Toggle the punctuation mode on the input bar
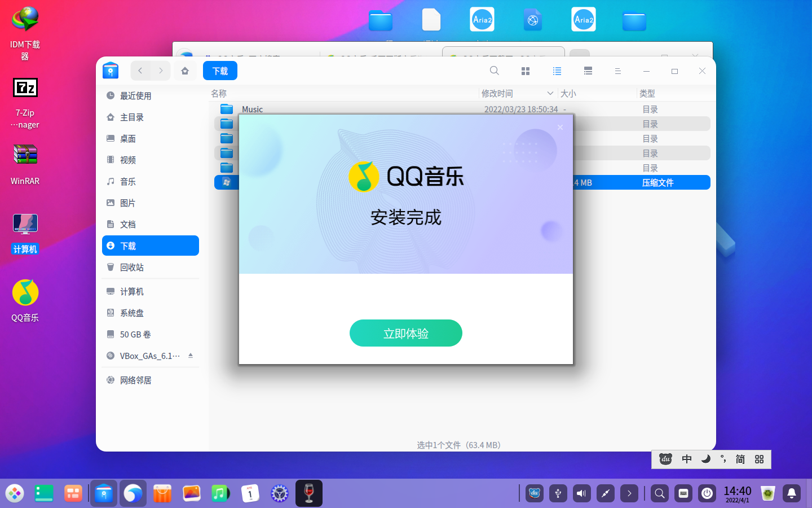 pyautogui.click(x=723, y=459)
